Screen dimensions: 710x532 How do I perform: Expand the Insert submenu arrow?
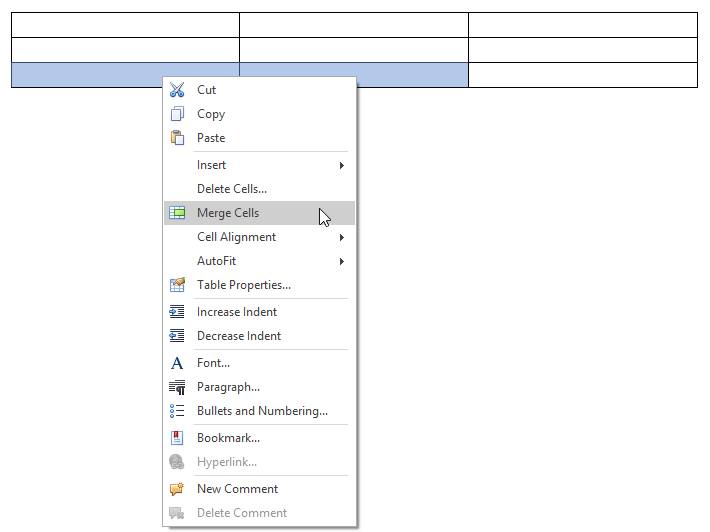342,165
